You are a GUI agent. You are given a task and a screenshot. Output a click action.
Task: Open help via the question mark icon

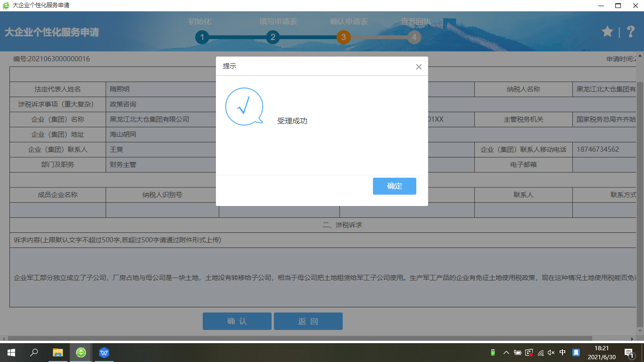coord(631,32)
